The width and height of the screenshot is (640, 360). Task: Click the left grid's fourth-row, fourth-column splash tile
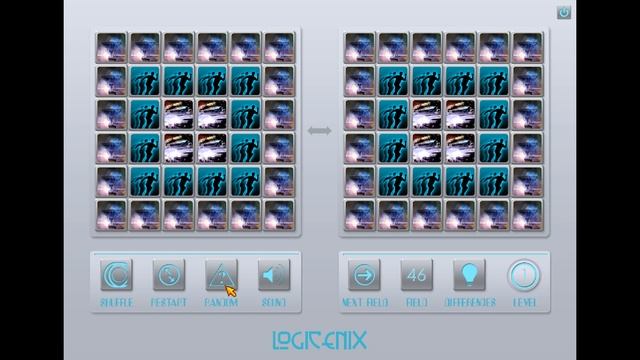tap(212, 148)
